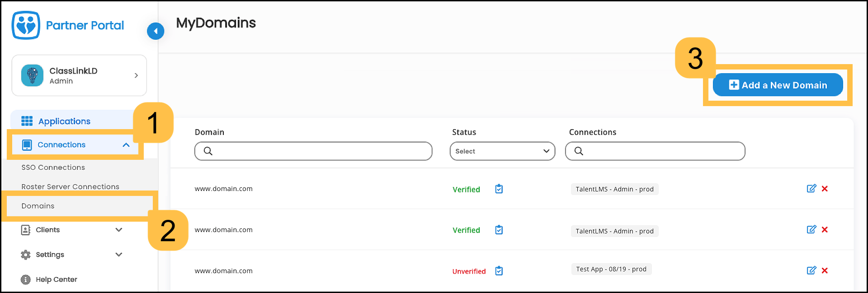Click the Add a New Domain button
Viewport: 868px width, 293px height.
tap(777, 84)
